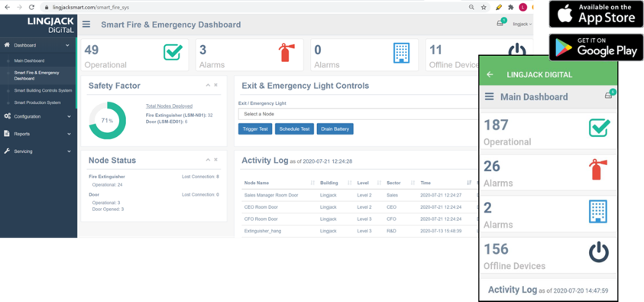Open the lingjack user dropdown

[x=523, y=24]
